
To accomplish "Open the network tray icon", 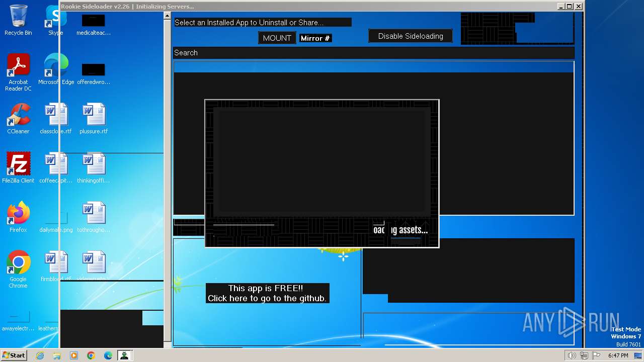I will point(584,355).
